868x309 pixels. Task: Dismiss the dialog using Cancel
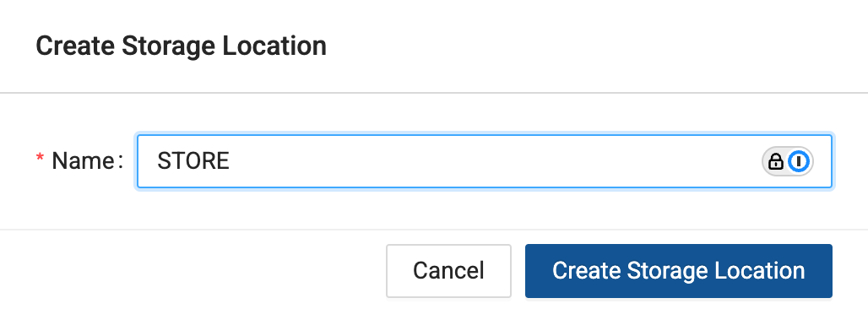pos(448,271)
